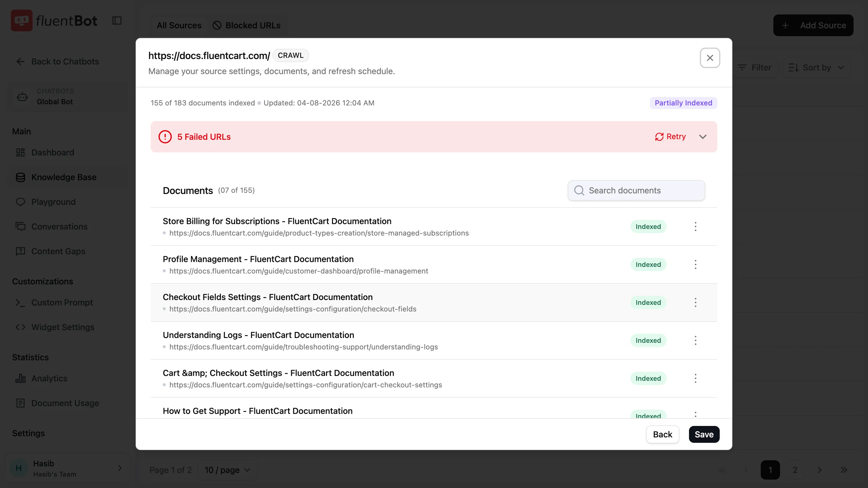Viewport: 868px width, 488px height.
Task: Retry the failed URLs
Action: point(670,137)
